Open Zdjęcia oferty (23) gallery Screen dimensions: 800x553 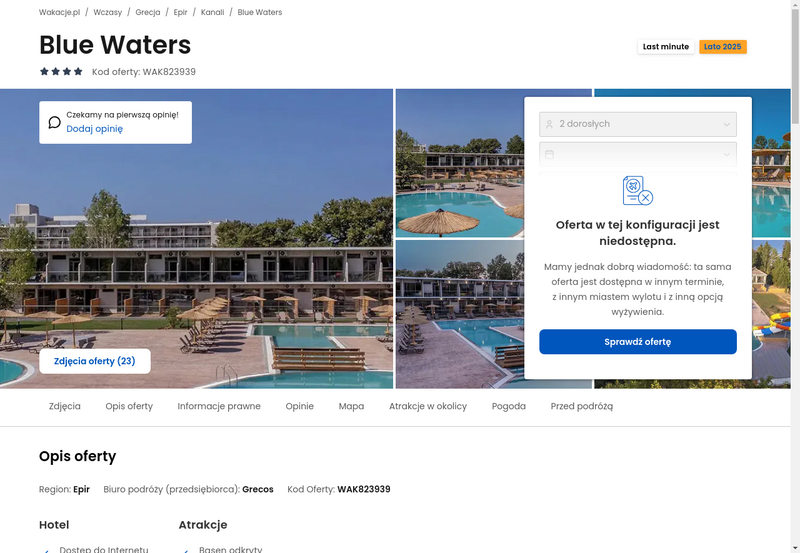(x=95, y=361)
